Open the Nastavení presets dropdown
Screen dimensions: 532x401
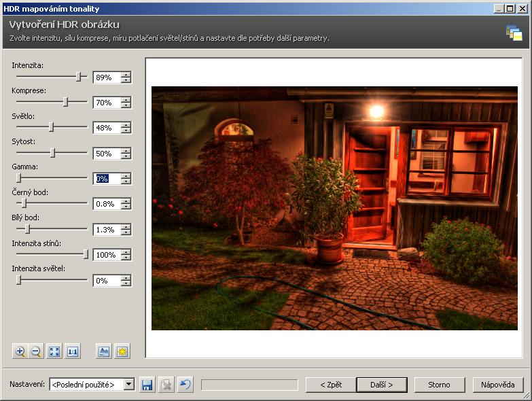click(129, 385)
